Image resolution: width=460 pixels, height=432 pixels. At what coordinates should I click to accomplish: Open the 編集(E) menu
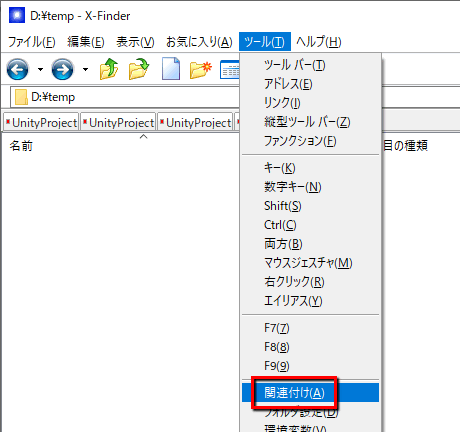[86, 42]
